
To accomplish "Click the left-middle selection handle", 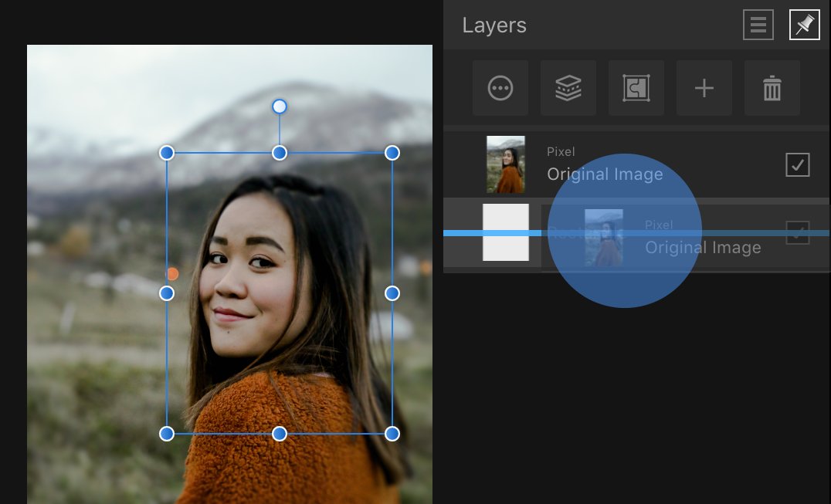I will (x=166, y=293).
